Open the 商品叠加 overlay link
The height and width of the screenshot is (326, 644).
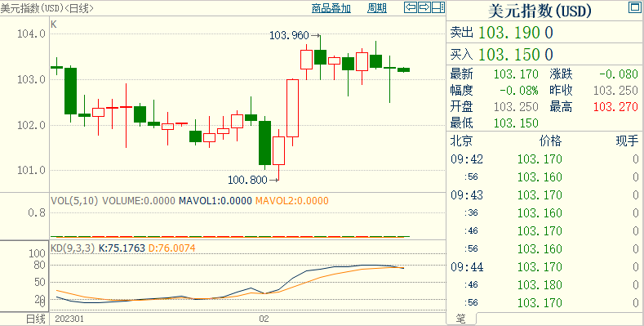(331, 8)
